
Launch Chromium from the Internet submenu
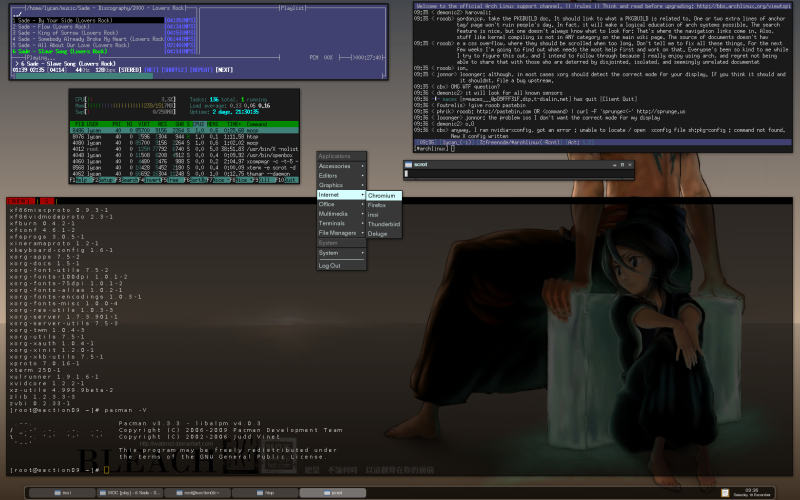(384, 195)
